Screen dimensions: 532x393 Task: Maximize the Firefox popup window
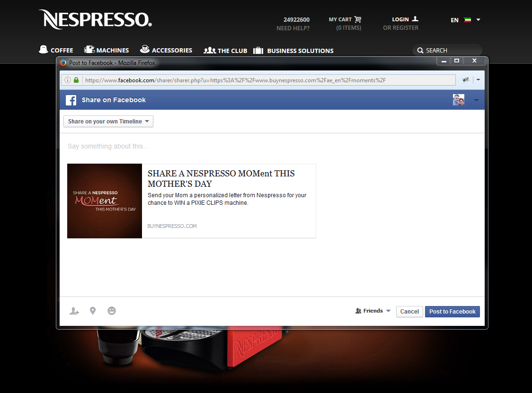click(x=457, y=61)
